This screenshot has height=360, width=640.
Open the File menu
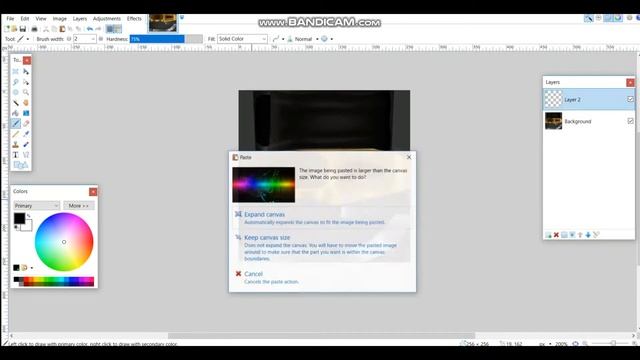coord(10,19)
